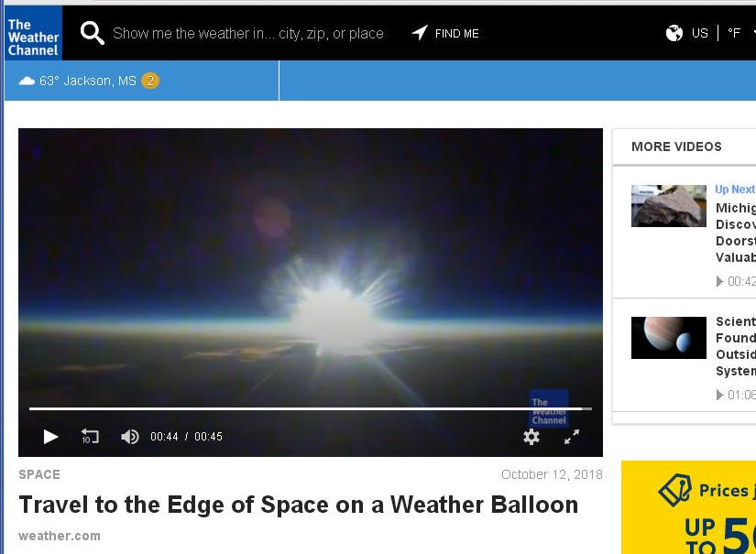Type in the weather search field
Viewport: 756px width, 554px height.
click(247, 34)
